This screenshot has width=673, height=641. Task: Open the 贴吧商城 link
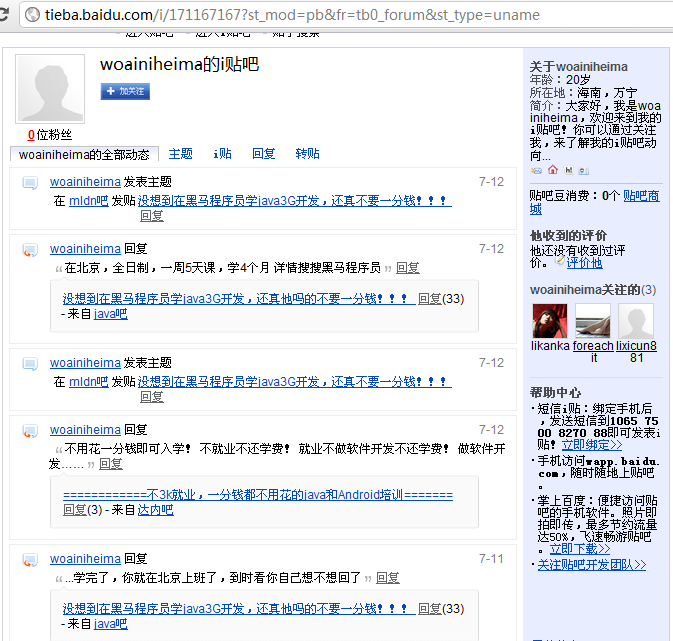tap(641, 196)
